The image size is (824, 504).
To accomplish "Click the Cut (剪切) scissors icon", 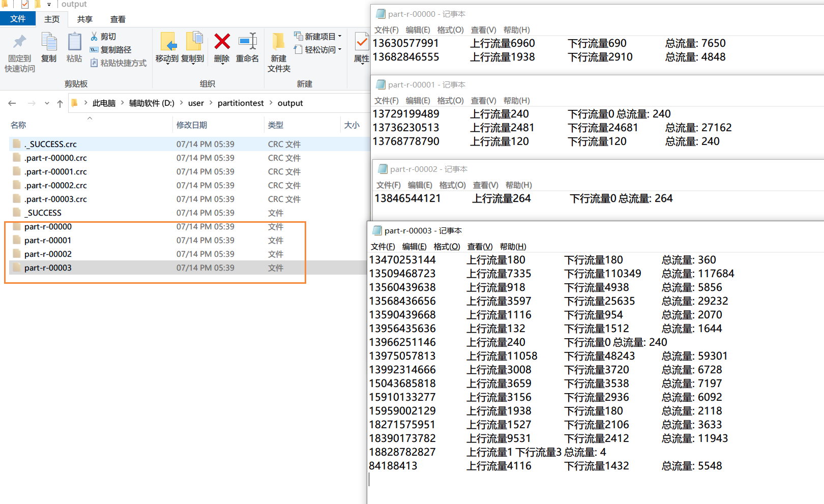I will (x=94, y=36).
